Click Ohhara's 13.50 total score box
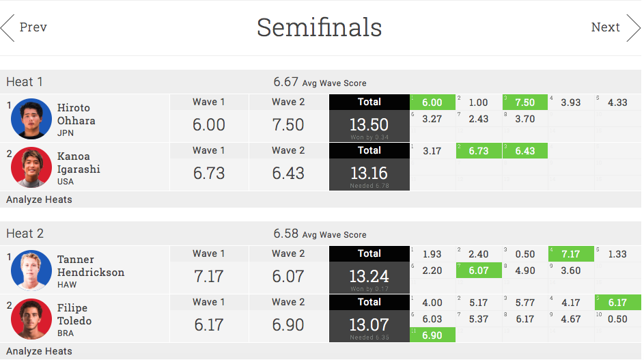 [369, 125]
